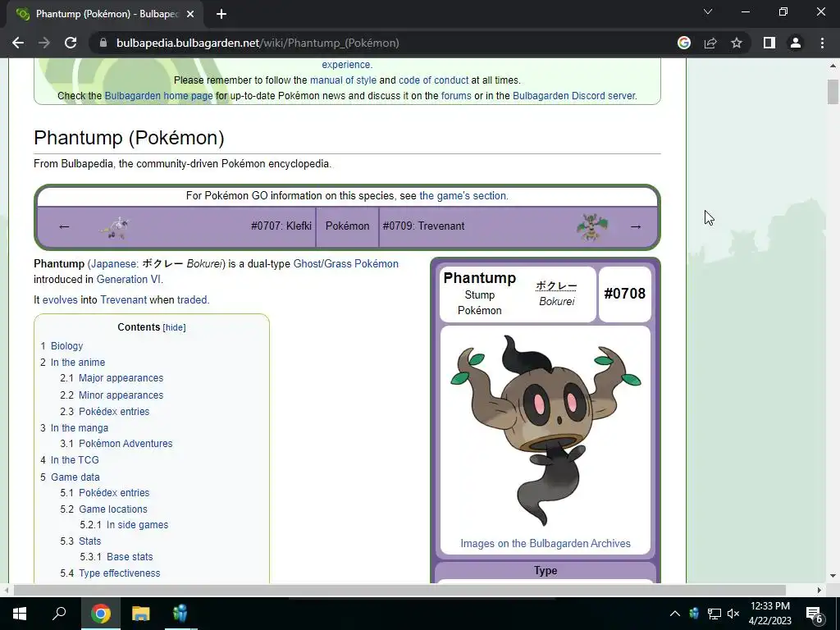Viewport: 840px width, 630px height.
Task: Open #0707: Klefki link
Action: point(281,226)
